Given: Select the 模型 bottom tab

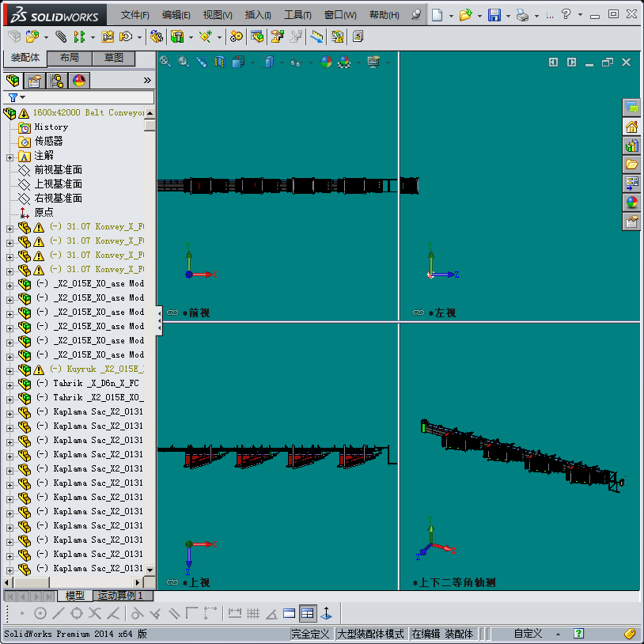Looking at the screenshot, I should point(74,595).
